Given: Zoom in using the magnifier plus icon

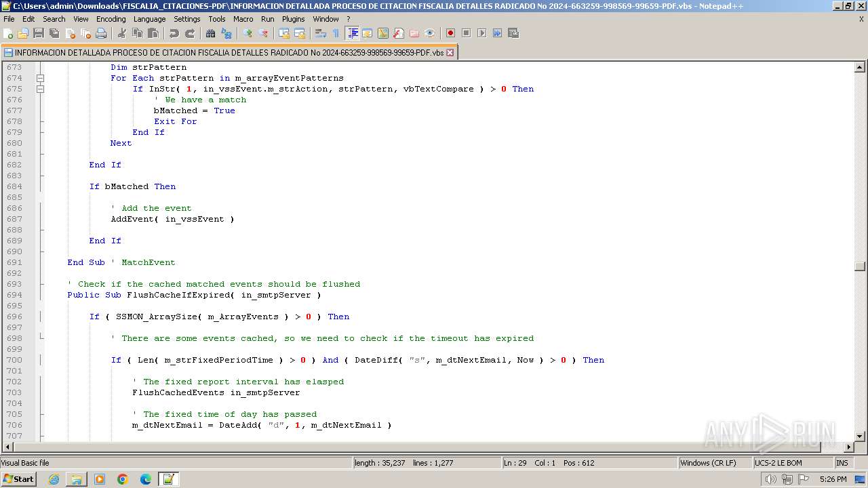Looking at the screenshot, I should [248, 33].
